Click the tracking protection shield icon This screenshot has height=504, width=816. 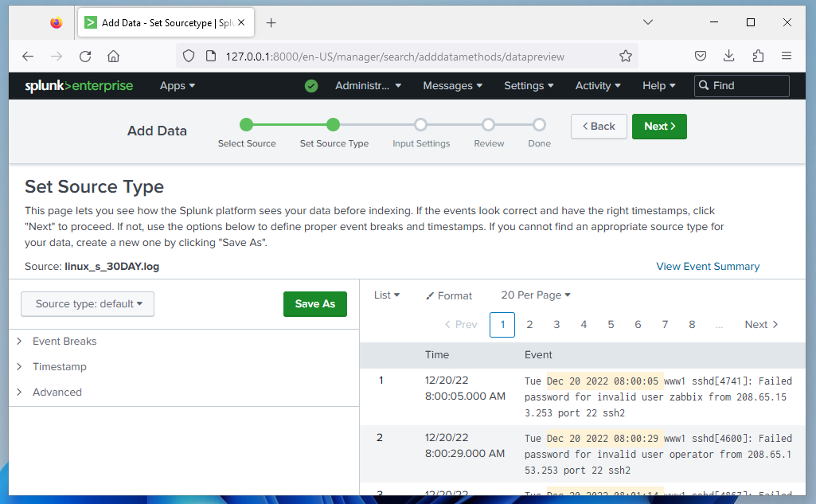pyautogui.click(x=189, y=57)
